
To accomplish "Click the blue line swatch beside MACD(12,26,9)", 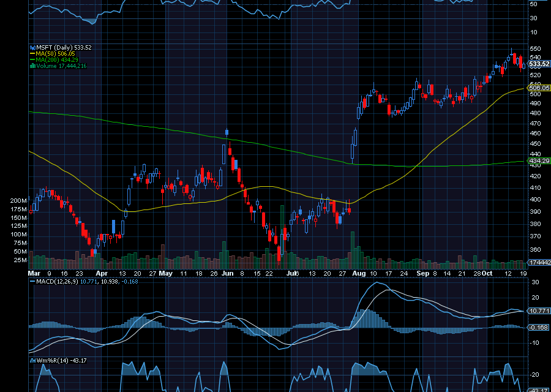I will click(x=32, y=282).
